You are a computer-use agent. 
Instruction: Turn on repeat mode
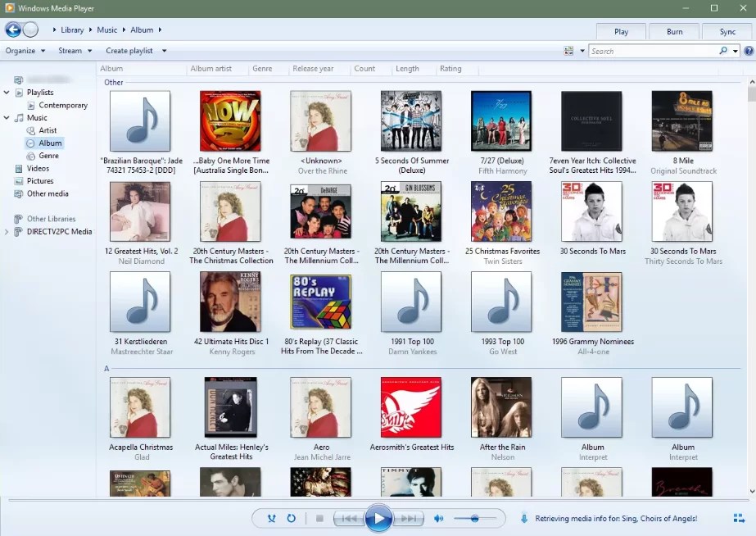291,518
